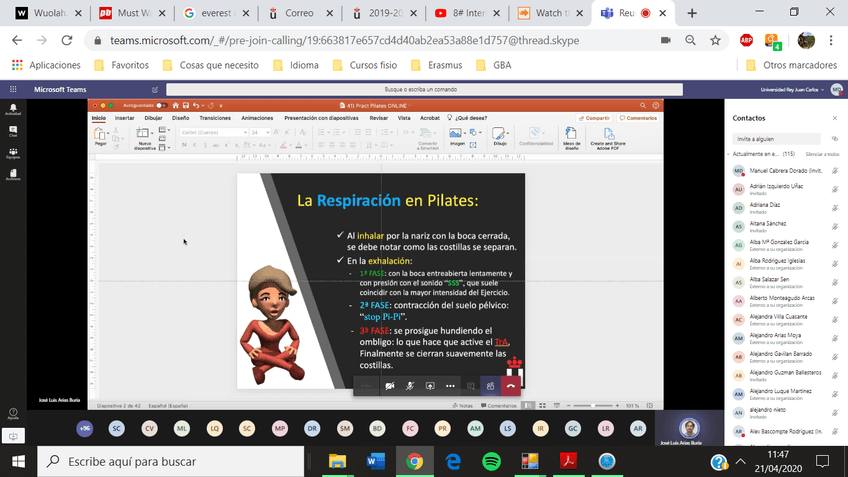Open more actions ellipsis in call bar
The image size is (848, 477).
(450, 386)
